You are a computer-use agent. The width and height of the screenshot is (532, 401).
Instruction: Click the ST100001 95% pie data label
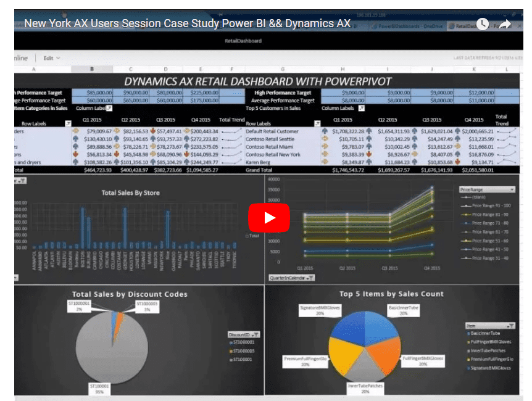(99, 389)
